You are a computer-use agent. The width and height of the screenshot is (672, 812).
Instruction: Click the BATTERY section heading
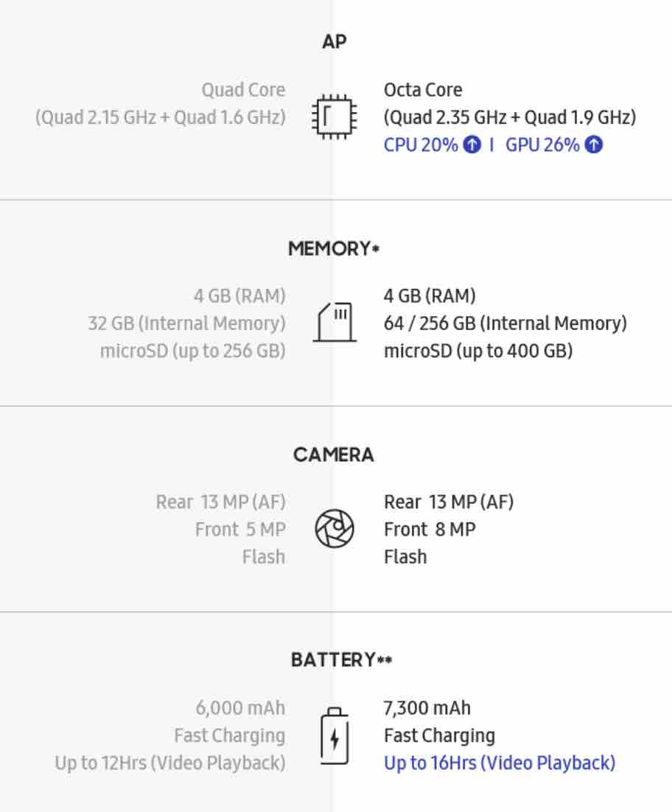click(334, 660)
